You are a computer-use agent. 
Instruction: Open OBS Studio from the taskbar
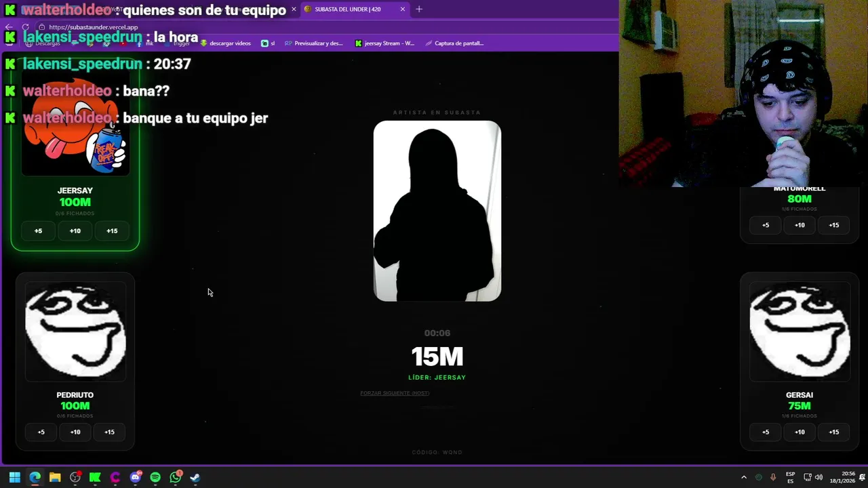coord(75,477)
